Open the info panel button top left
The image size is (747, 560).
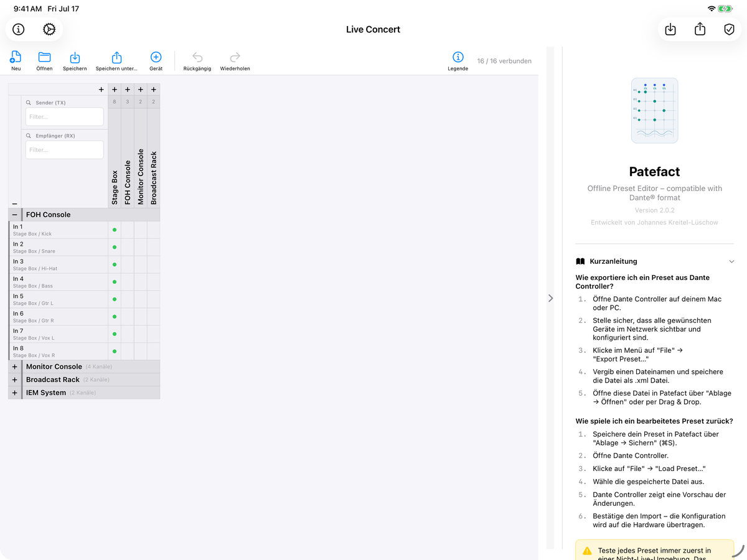pyautogui.click(x=19, y=29)
